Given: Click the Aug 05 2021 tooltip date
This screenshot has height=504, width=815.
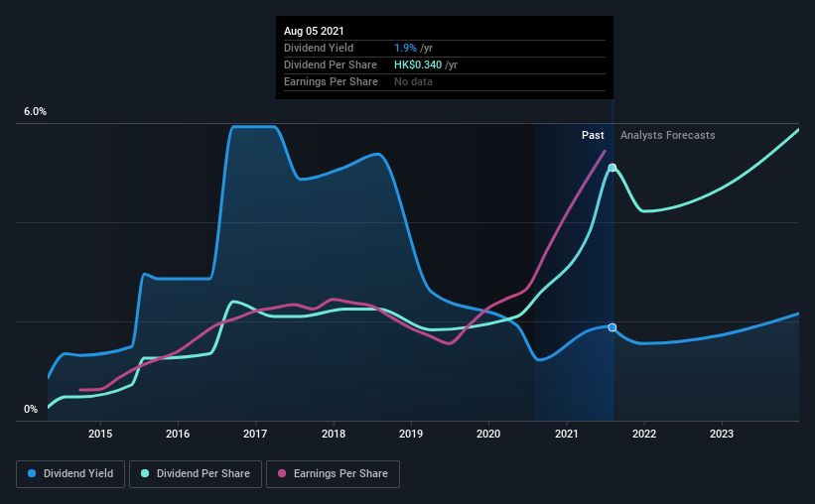Looking at the screenshot, I should pos(314,31).
